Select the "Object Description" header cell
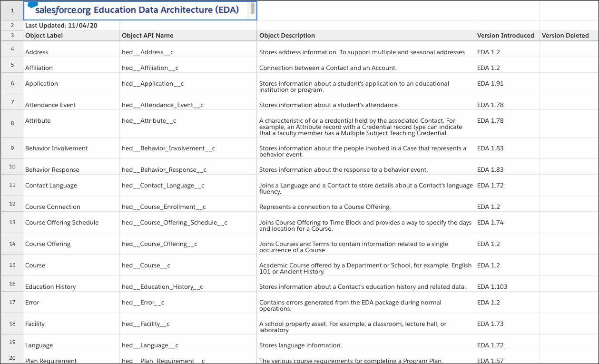The width and height of the screenshot is (599, 364). [x=286, y=35]
